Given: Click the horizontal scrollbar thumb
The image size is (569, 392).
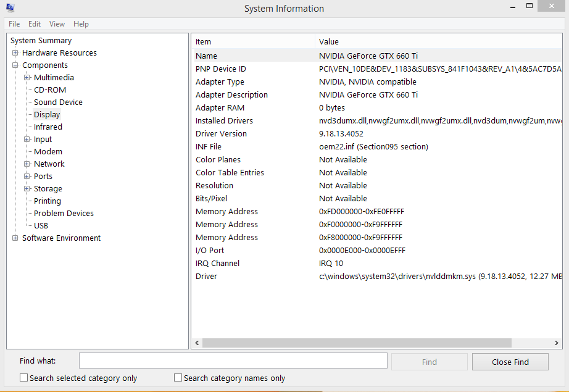Looking at the screenshot, I should 357,343.
